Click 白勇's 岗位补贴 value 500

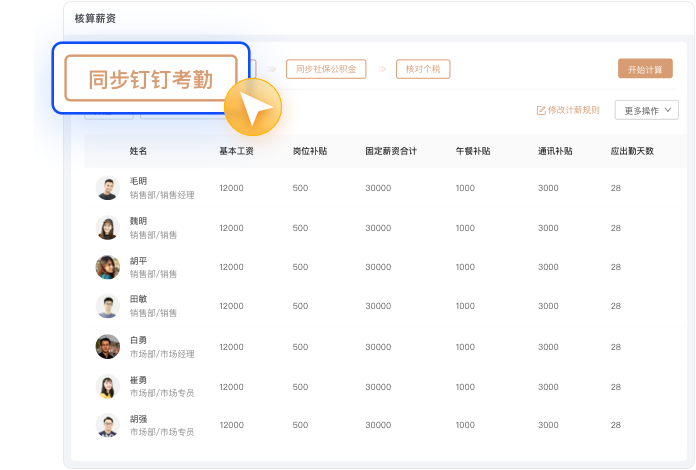pos(300,347)
